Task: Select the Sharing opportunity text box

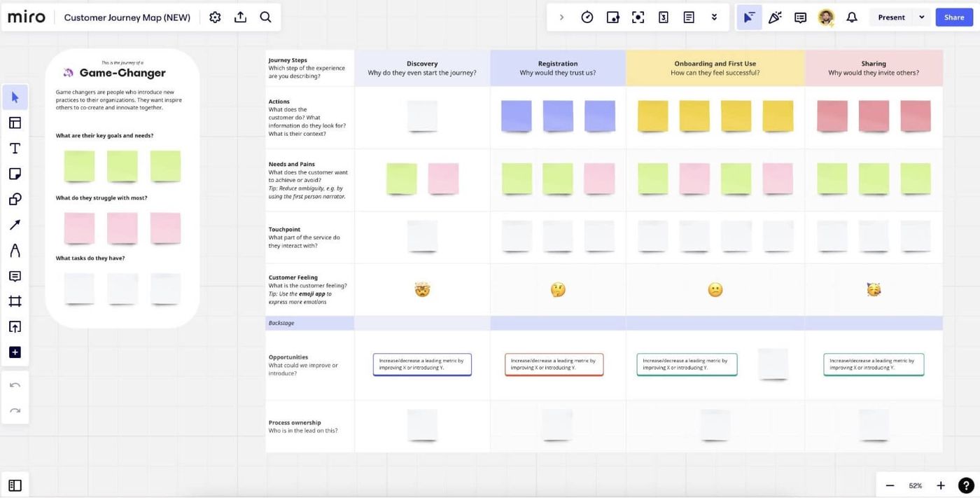Action: (x=874, y=364)
